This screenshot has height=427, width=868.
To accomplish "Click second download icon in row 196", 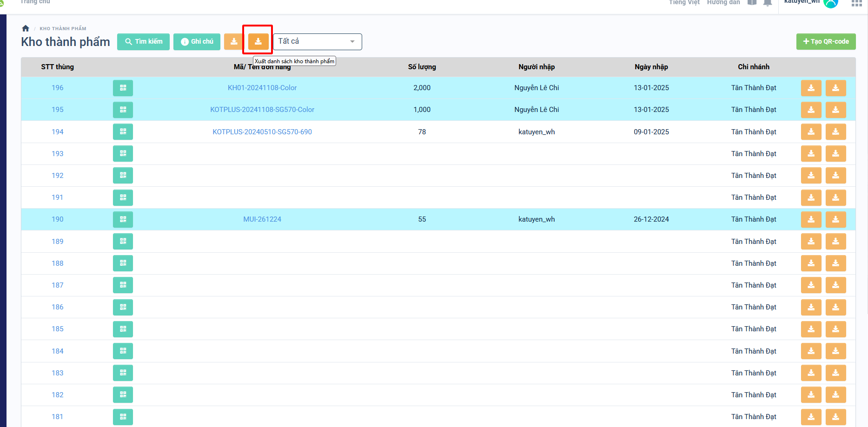I will 836,88.
